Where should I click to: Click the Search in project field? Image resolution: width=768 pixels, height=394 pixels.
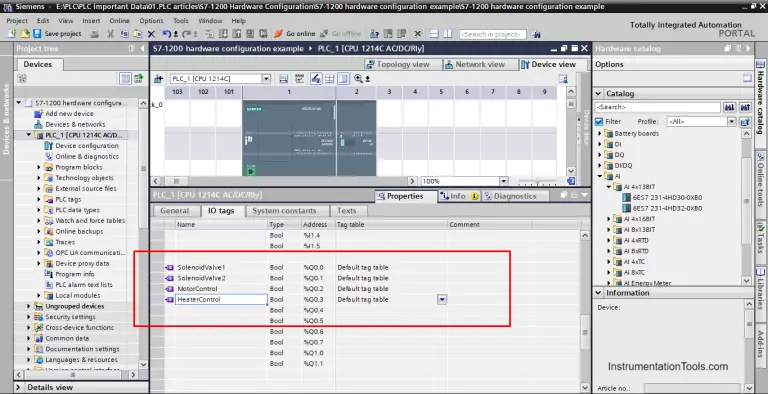[x=493, y=34]
